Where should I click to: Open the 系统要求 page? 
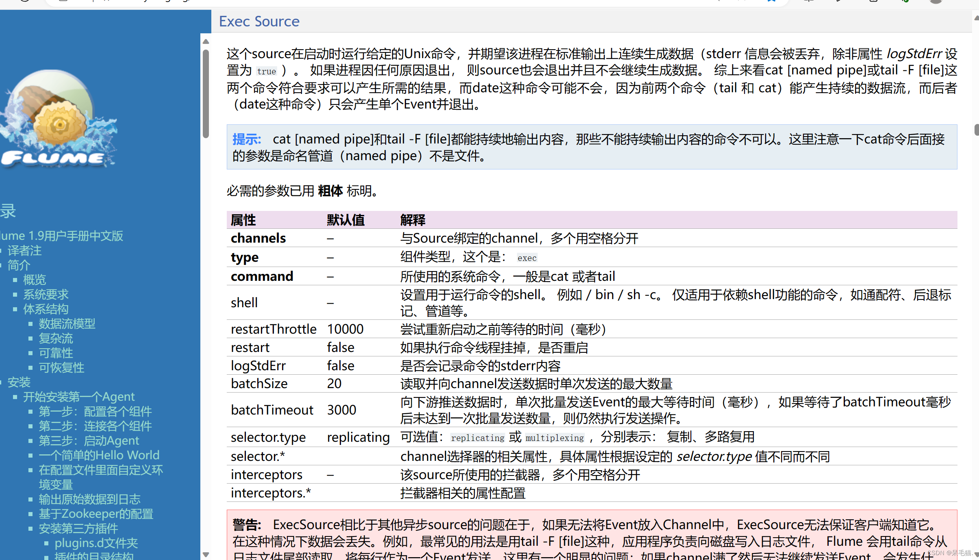tap(46, 294)
